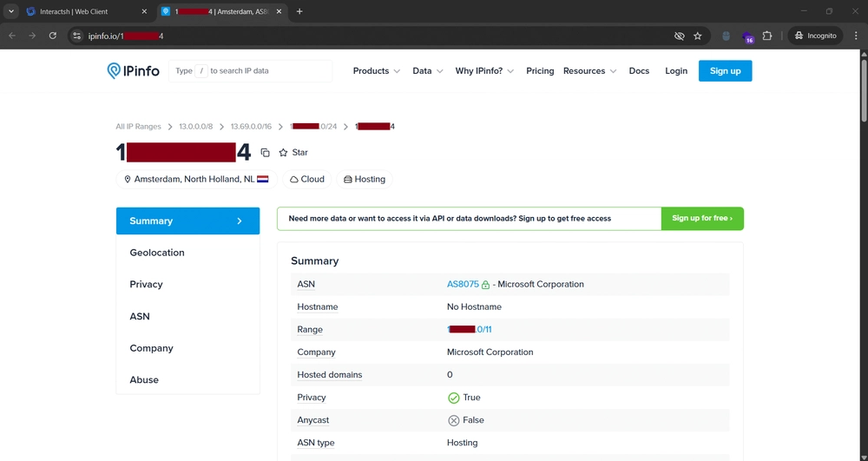Open the AS8075 link
This screenshot has width=868, height=461.
pos(463,284)
